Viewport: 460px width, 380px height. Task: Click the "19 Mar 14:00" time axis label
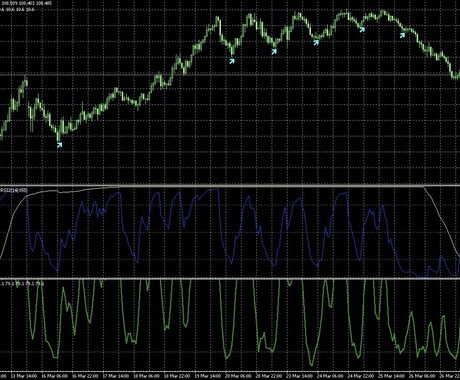tap(208, 376)
